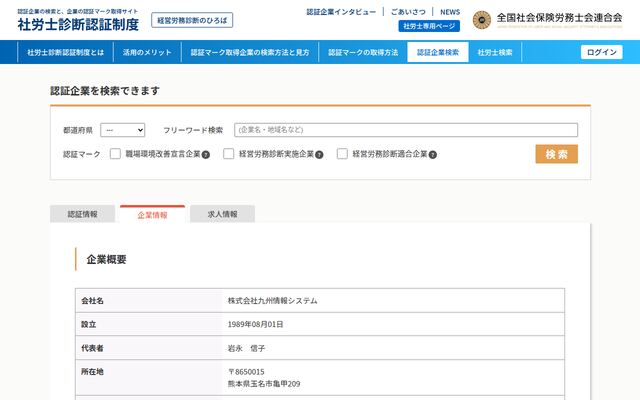Click company name 株式会社九州情報システム
Screen dimensions: 640x400
coord(272,301)
